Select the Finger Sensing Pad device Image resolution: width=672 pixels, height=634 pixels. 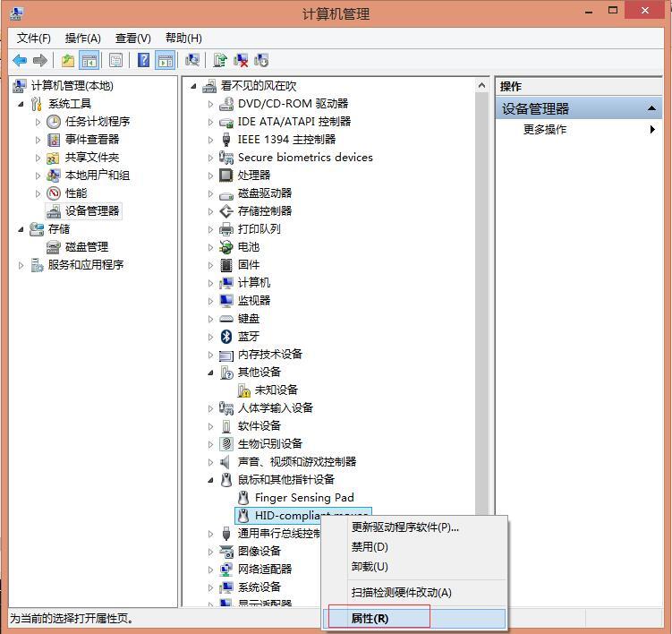click(303, 498)
